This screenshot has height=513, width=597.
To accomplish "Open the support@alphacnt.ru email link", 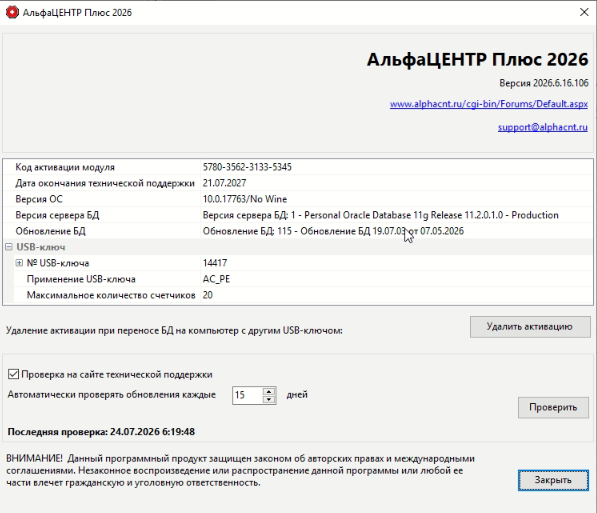I will pos(543,127).
